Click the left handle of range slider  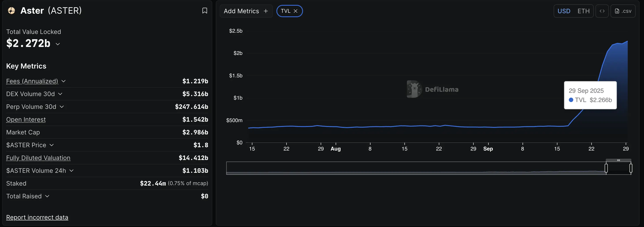[x=606, y=168]
